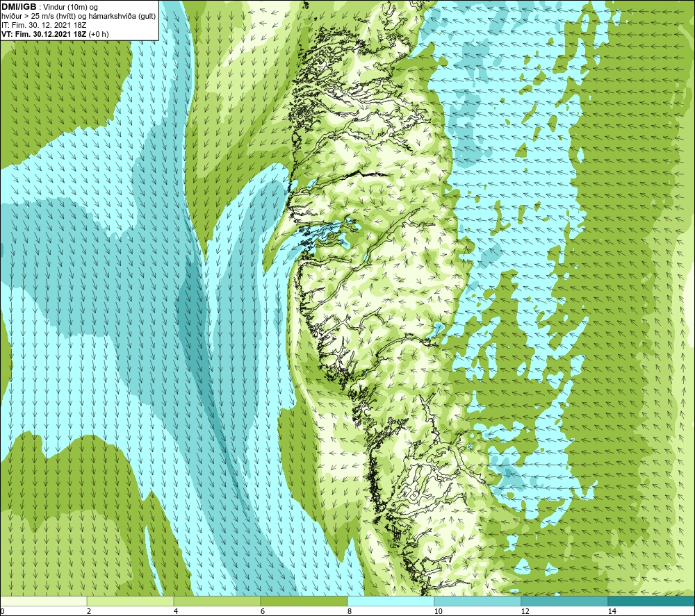Click the '6' label on the wind scale
Viewport: 695px width, 616px height.
pyautogui.click(x=263, y=611)
